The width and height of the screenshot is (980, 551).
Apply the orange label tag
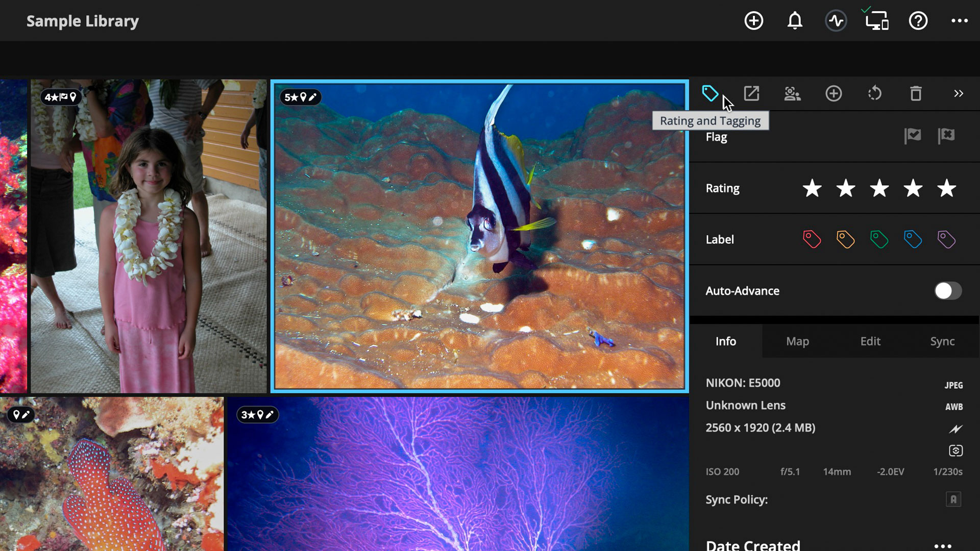click(x=845, y=239)
